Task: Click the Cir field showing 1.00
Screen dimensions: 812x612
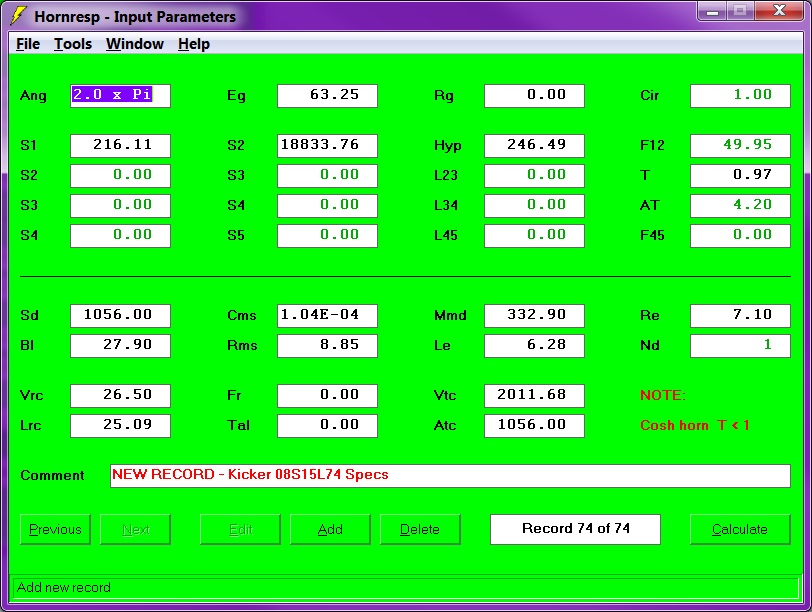Action: pos(741,96)
